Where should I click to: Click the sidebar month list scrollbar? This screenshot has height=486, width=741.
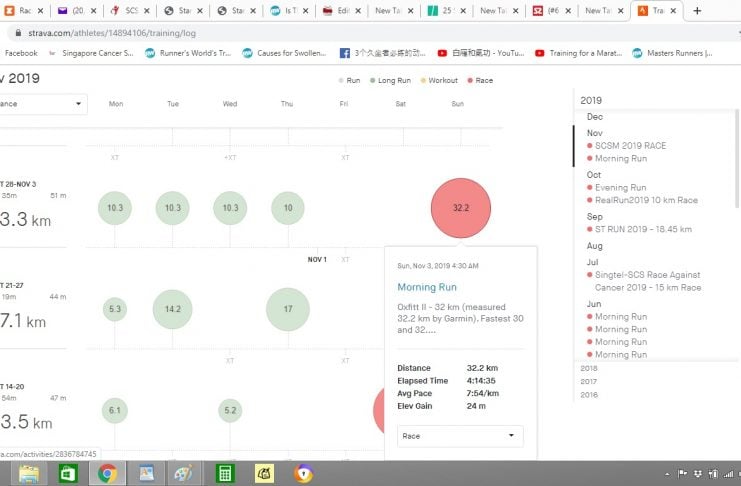[x=737, y=158]
